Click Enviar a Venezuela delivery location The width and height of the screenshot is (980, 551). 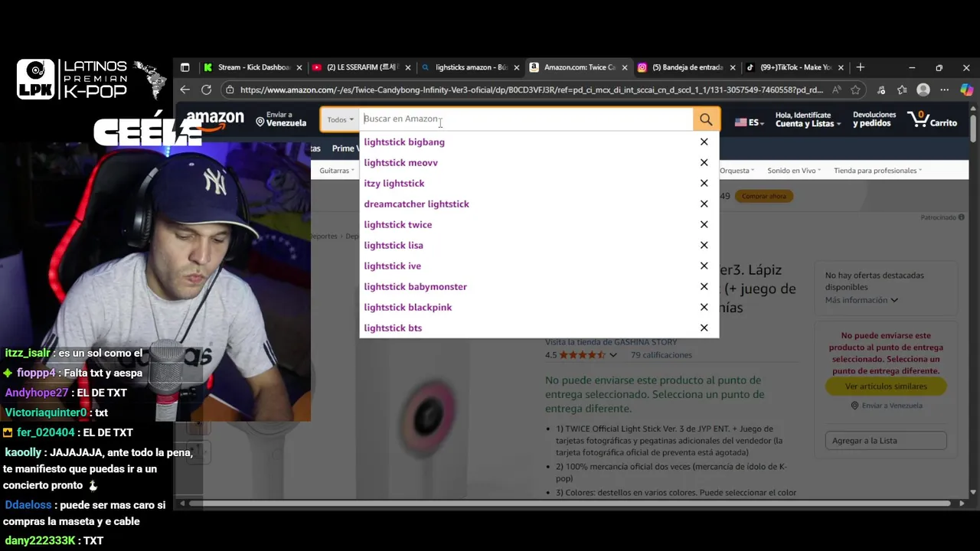pos(281,119)
